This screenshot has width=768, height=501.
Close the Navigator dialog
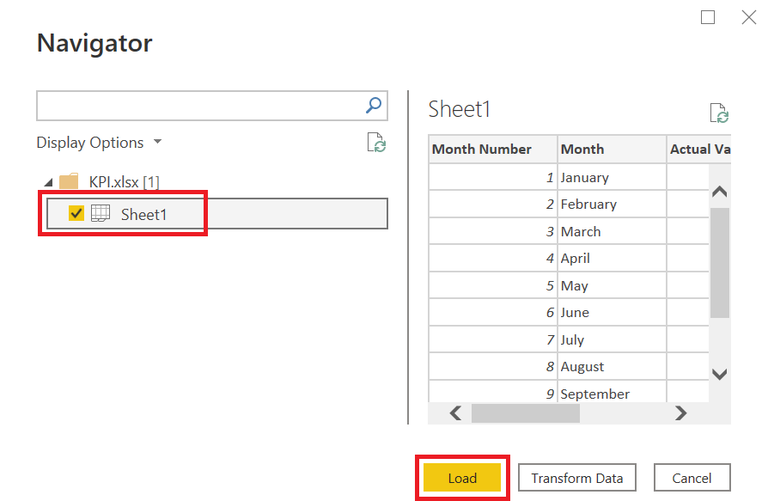(x=748, y=17)
